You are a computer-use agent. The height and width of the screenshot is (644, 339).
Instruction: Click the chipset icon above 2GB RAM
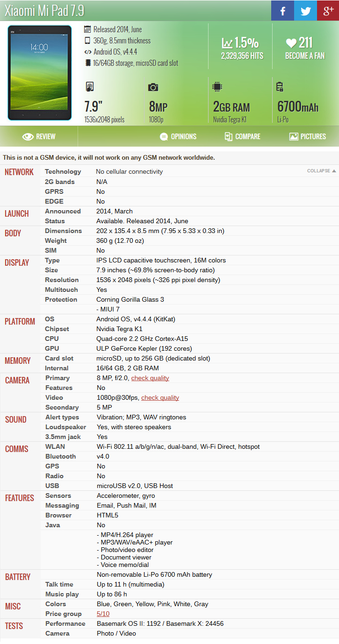pos(217,87)
